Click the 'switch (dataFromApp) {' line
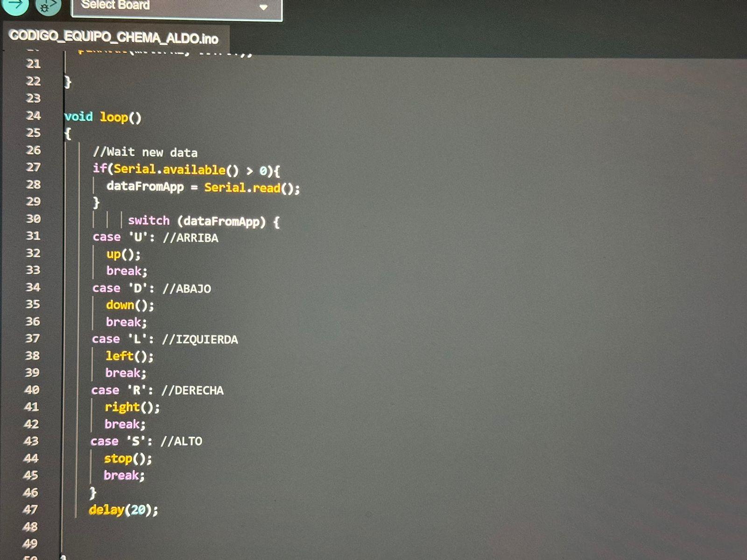Viewport: 747px width, 560px height. point(204,221)
